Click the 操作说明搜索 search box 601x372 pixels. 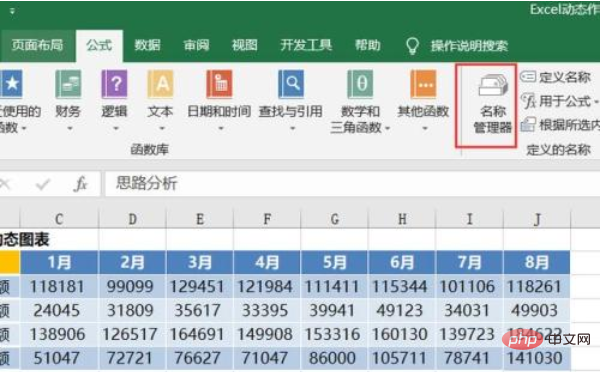pyautogui.click(x=469, y=46)
